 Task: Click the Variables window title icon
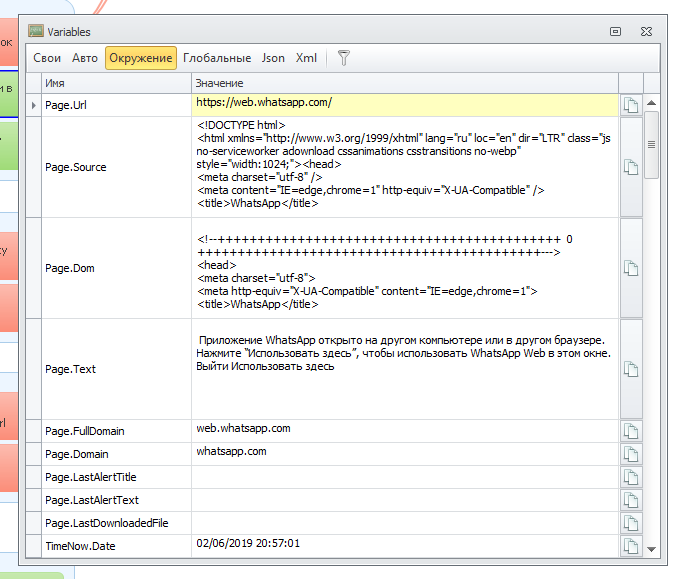(x=36, y=31)
